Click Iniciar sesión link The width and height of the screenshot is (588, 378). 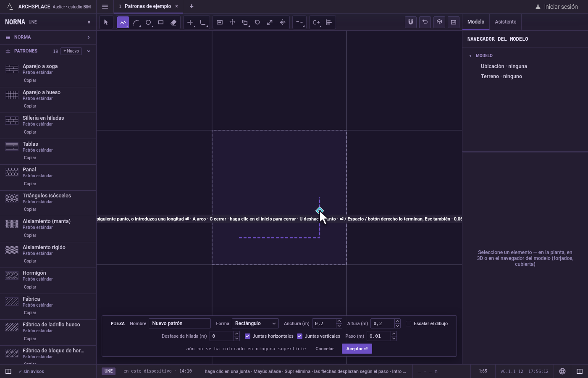click(x=556, y=7)
